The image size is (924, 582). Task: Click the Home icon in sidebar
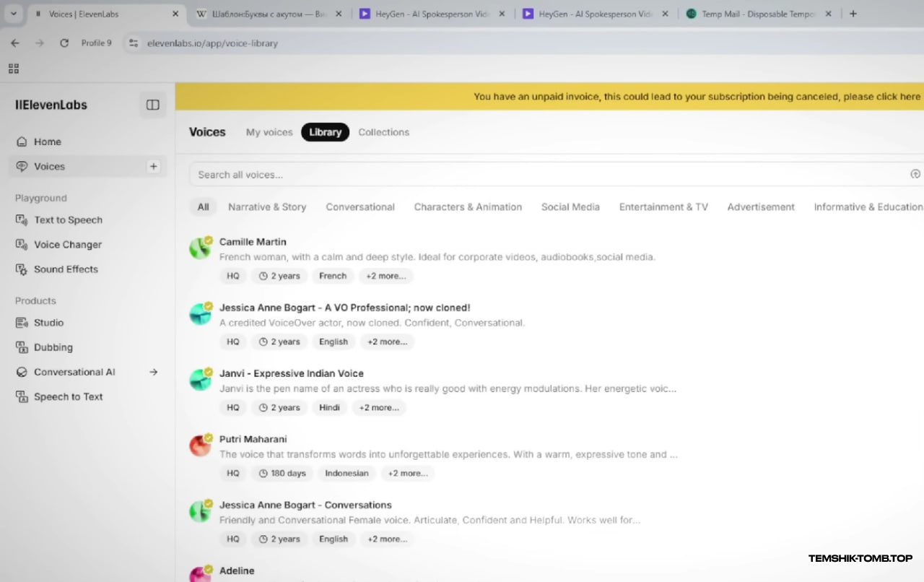click(x=22, y=142)
